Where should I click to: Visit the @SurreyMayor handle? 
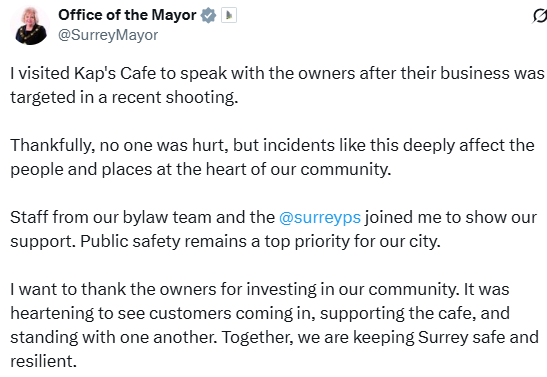click(x=108, y=35)
